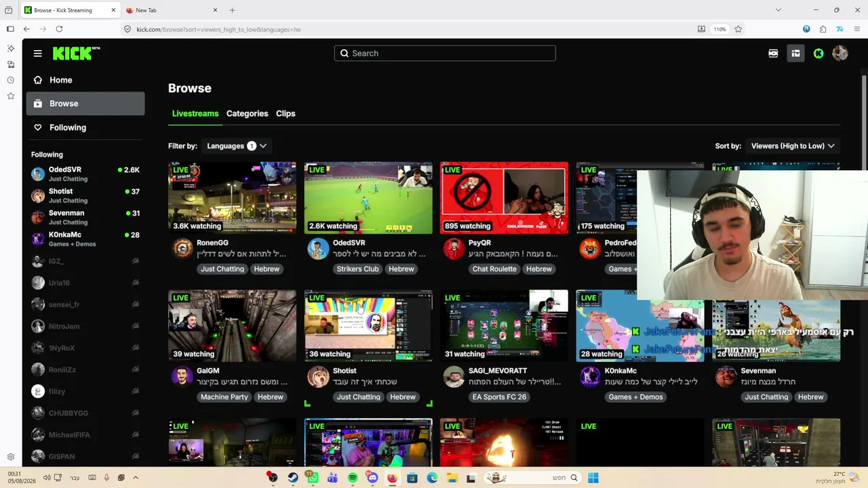Click the Home house icon in sidebar
The width and height of the screenshot is (868, 488).
38,80
